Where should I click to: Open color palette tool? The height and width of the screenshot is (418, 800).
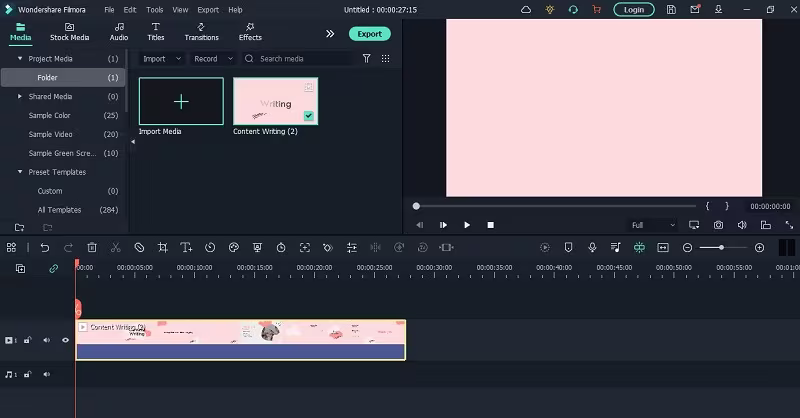coord(234,248)
